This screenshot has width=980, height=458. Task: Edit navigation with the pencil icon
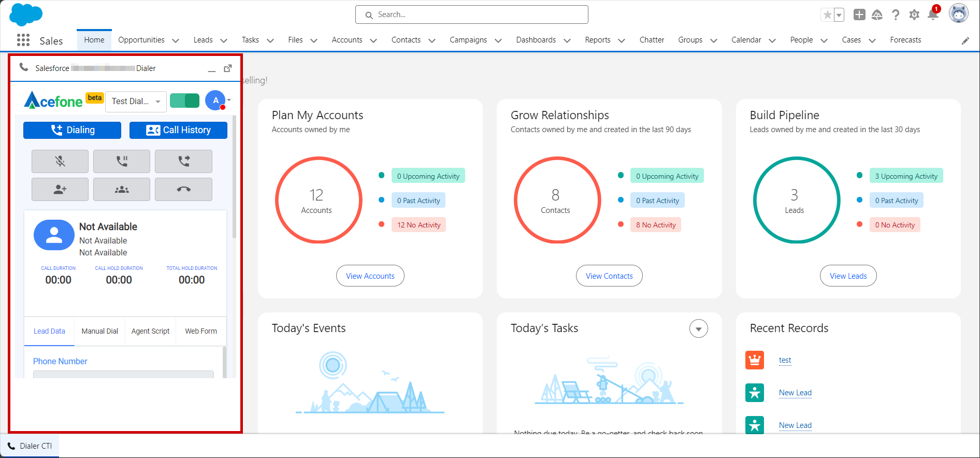(965, 40)
